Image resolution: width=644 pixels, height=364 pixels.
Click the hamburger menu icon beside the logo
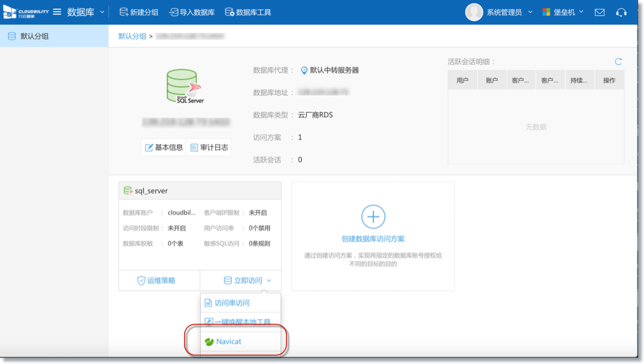click(x=57, y=12)
